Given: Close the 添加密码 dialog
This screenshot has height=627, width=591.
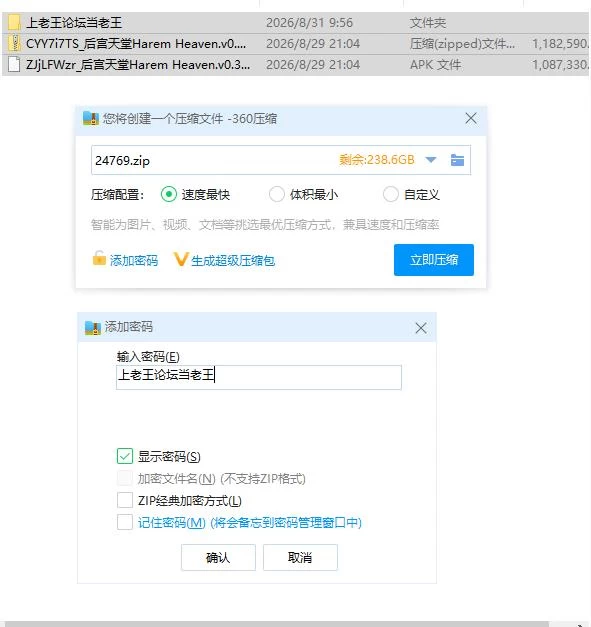Looking at the screenshot, I should click(421, 328).
